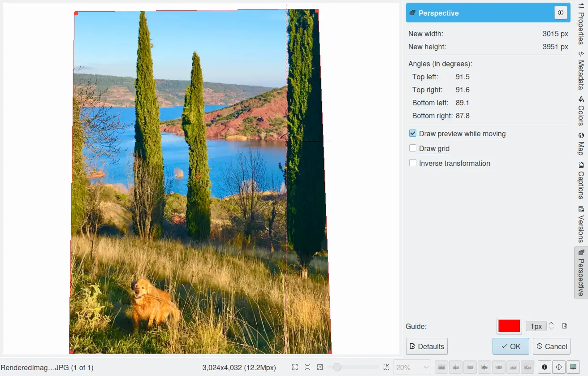This screenshot has width=588, height=376.
Task: Click the fit-to-window zoom icon
Action: pos(307,367)
